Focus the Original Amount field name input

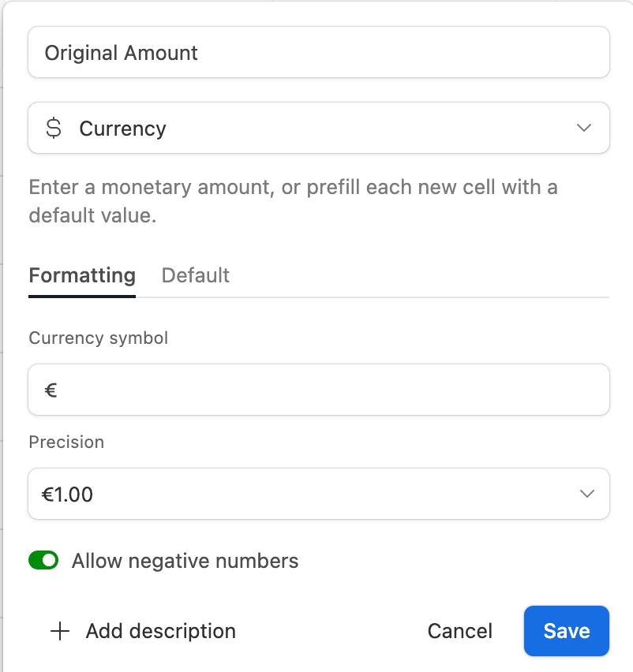pos(318,53)
